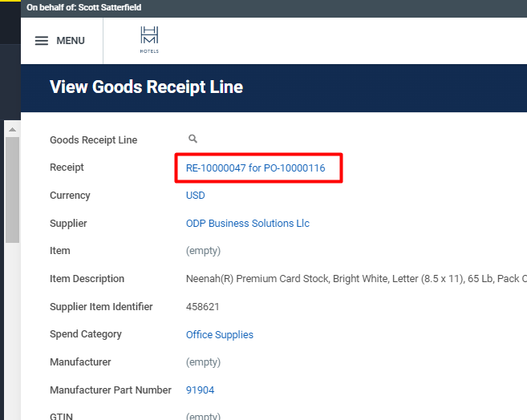Click the Spend Category field label
Screen dimensions: 527x420
[x=86, y=334]
